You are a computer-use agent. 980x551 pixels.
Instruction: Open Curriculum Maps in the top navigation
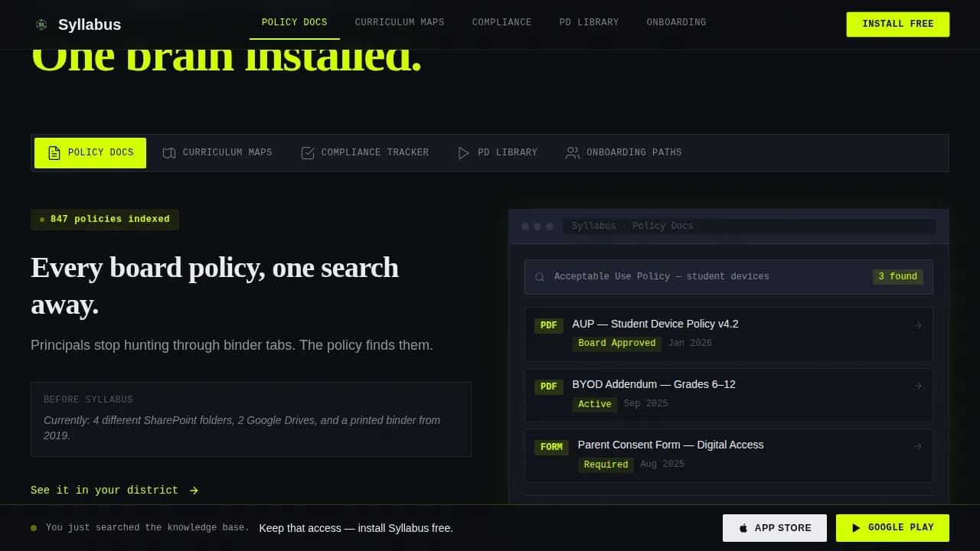click(x=400, y=22)
